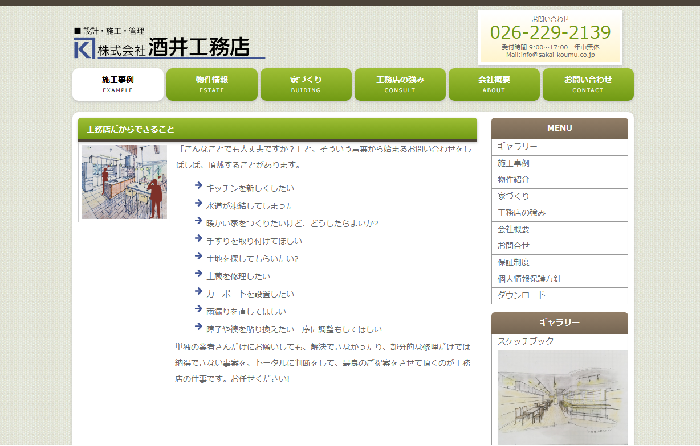Click the カーポートを設置したい list item
The image size is (700, 446).
(x=250, y=294)
